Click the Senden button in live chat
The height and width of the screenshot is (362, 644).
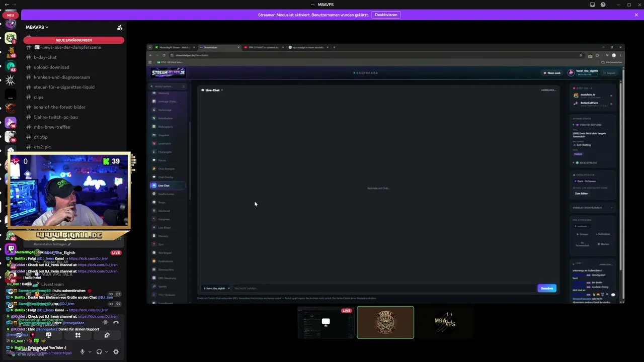pos(547,289)
